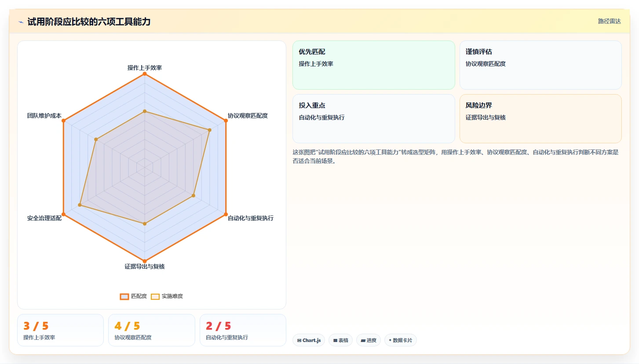This screenshot has width=639, height=364.
Task: Toggle the 实施难度 legend swatch
Action: click(155, 296)
